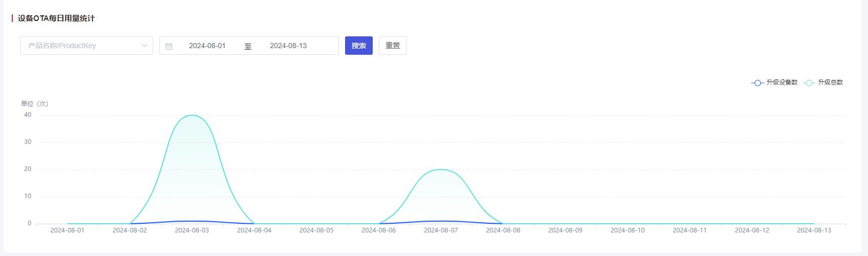Select the start date 2024-08-01 field
The height and width of the screenshot is (256, 868).
point(207,46)
